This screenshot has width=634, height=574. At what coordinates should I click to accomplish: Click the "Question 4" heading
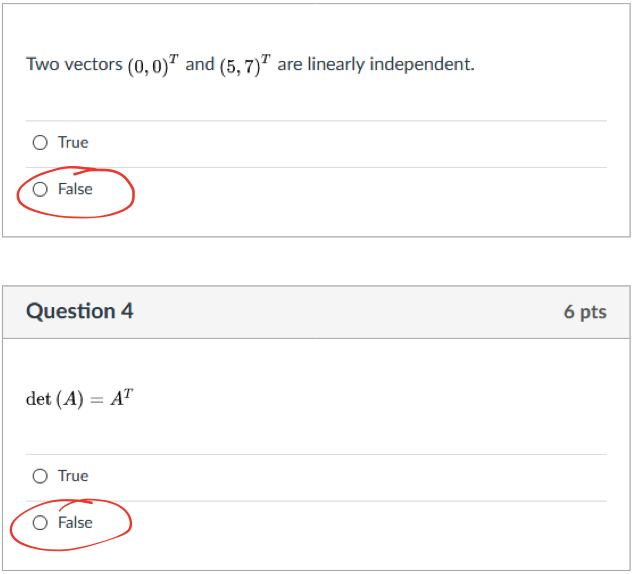(80, 311)
